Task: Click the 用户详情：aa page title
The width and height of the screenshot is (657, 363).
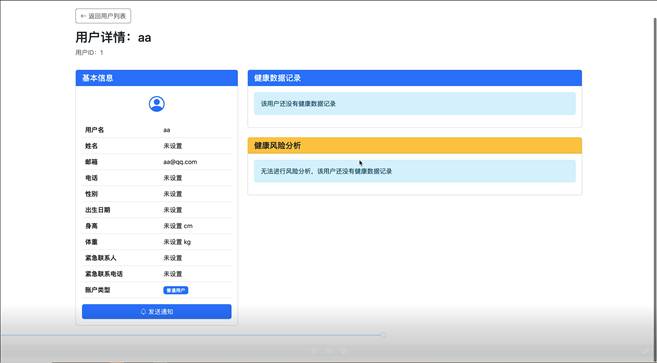Action: pyautogui.click(x=113, y=37)
